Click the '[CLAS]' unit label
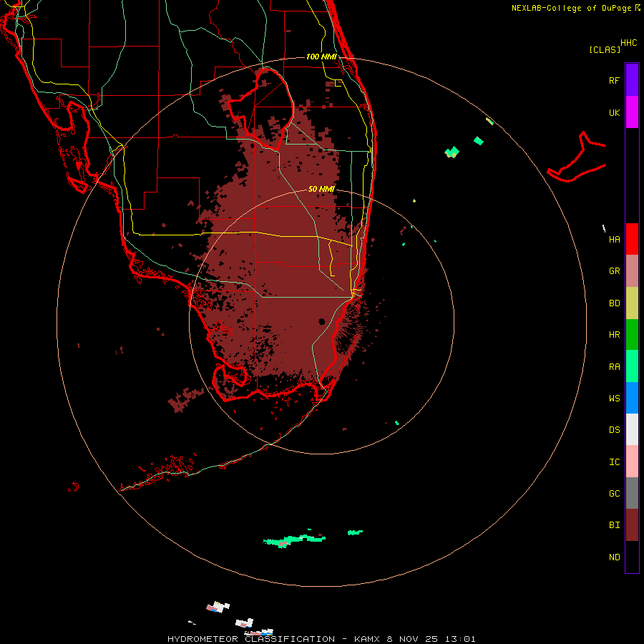 click(605, 50)
